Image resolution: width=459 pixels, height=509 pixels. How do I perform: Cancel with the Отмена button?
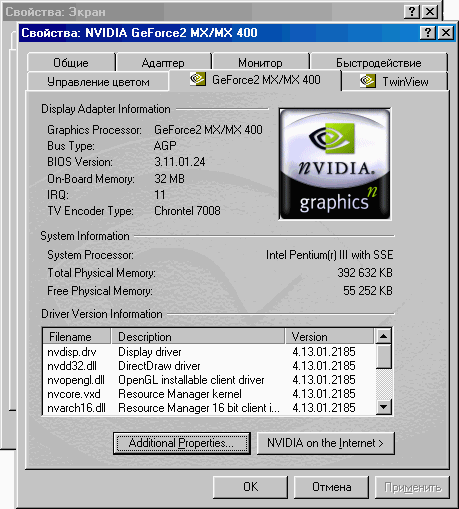point(331,487)
